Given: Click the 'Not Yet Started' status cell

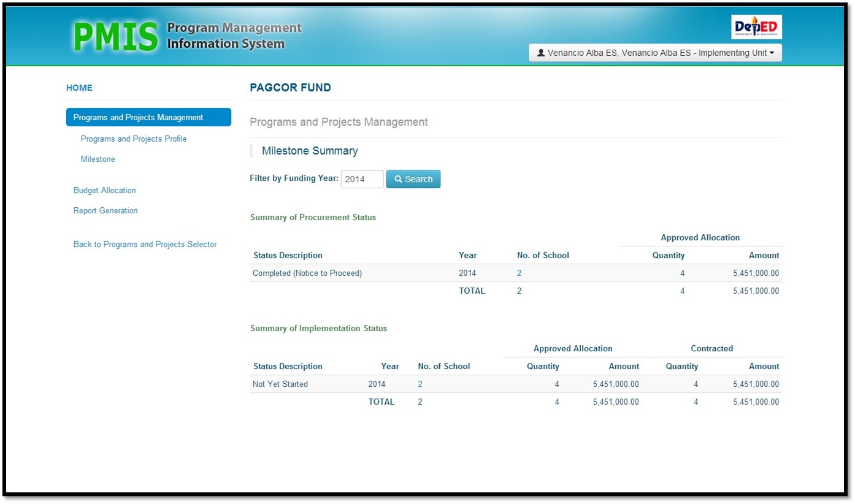Looking at the screenshot, I should click(280, 384).
